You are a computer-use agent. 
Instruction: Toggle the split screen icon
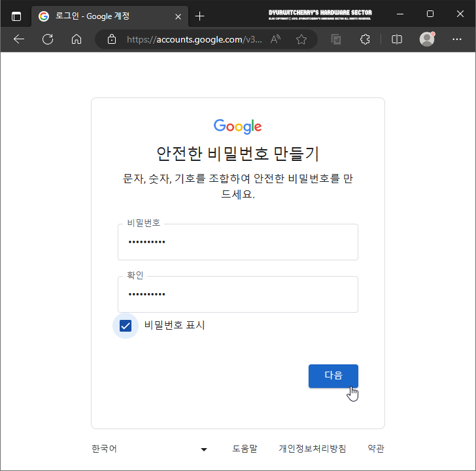397,39
